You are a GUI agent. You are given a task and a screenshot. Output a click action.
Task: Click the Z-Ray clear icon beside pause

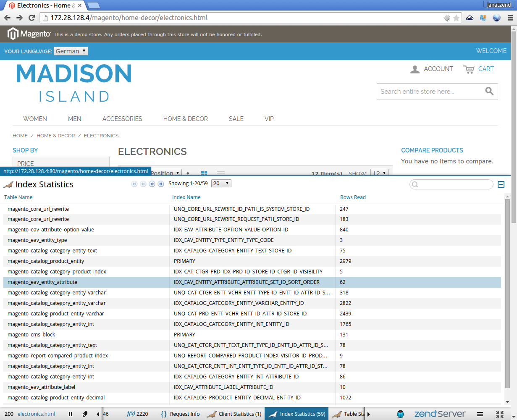pyautogui.click(x=85, y=414)
